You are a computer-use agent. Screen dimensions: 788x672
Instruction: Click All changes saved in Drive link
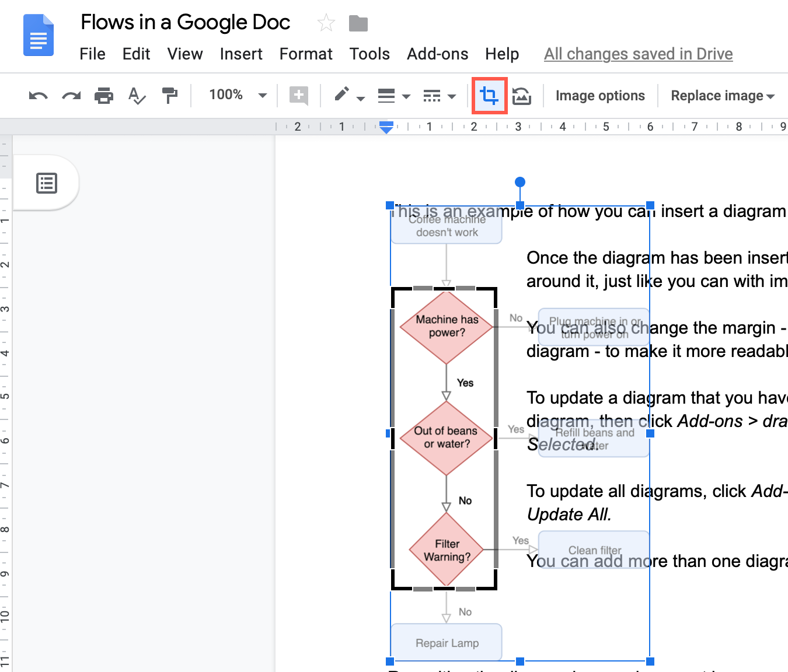pos(638,54)
